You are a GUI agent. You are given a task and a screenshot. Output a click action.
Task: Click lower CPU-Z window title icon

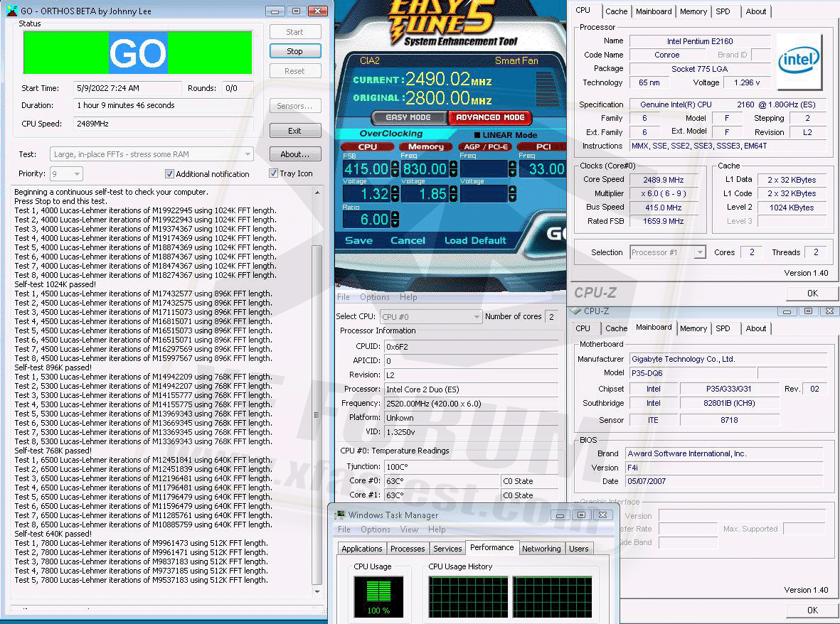[x=575, y=311]
